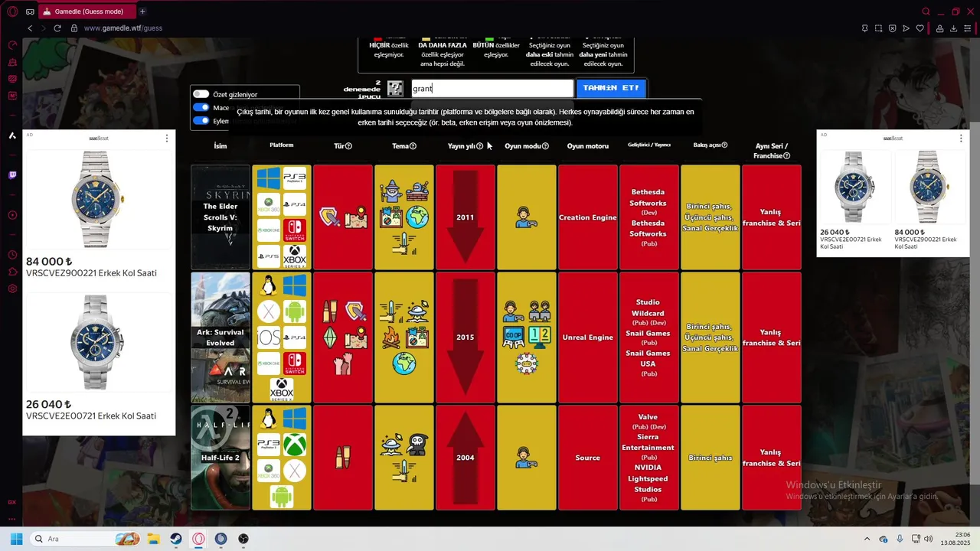Click the Creation Engine cell
This screenshot has width=980, height=551.
pos(588,217)
